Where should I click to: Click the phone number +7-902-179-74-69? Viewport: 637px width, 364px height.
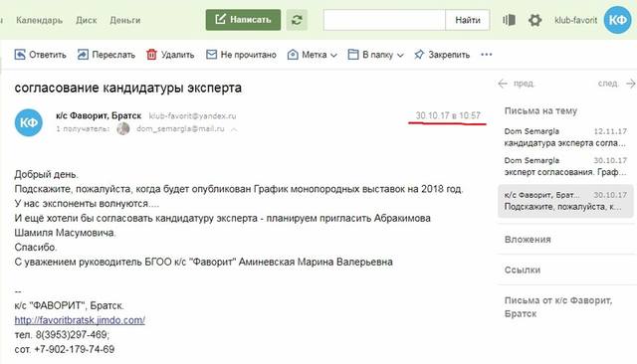point(75,349)
